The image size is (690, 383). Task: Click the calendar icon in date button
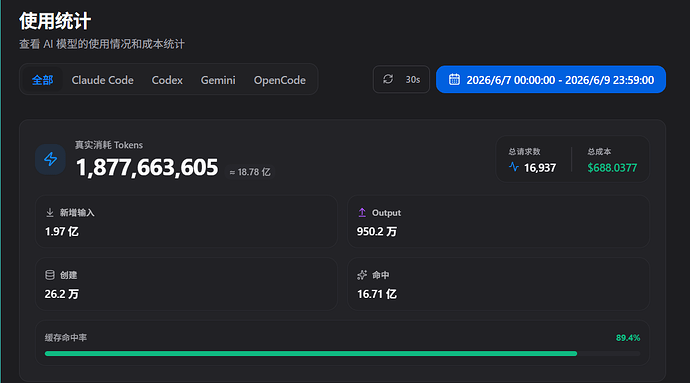pos(454,79)
